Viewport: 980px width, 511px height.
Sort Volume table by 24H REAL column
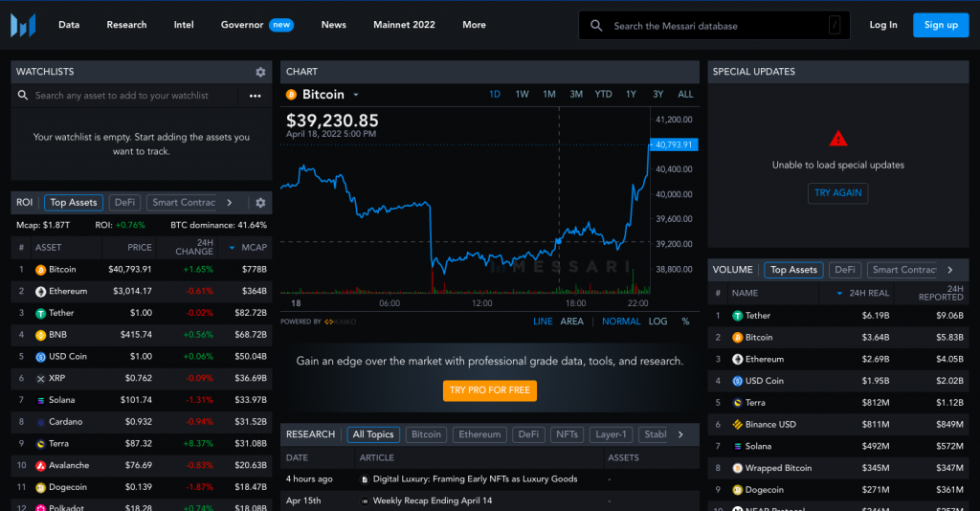(862, 293)
